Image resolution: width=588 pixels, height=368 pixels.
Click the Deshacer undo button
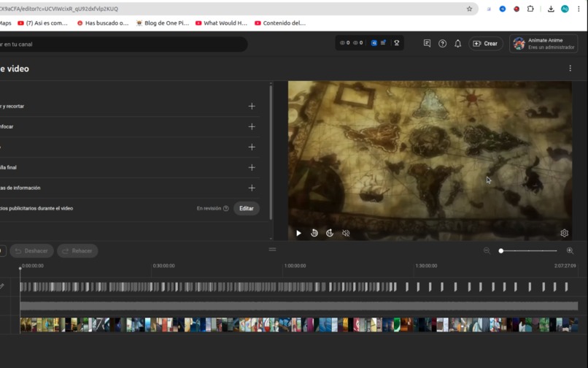[x=32, y=251]
